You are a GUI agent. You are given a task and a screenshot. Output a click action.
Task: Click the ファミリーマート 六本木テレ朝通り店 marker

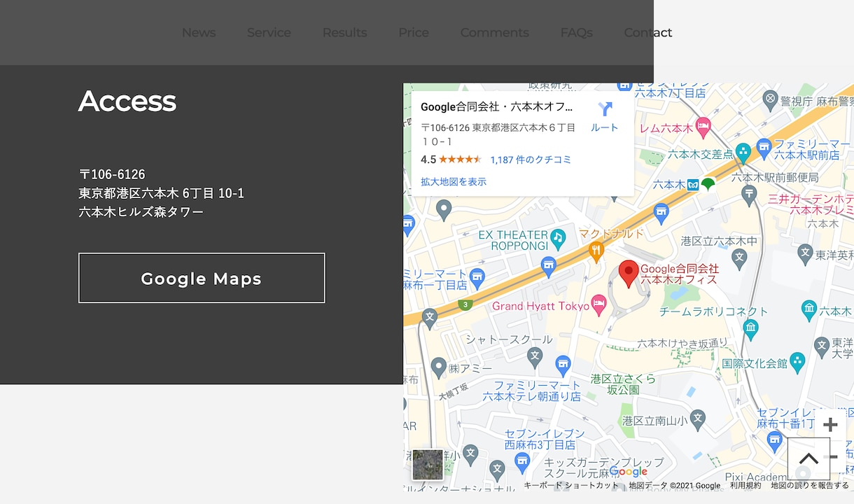563,365
